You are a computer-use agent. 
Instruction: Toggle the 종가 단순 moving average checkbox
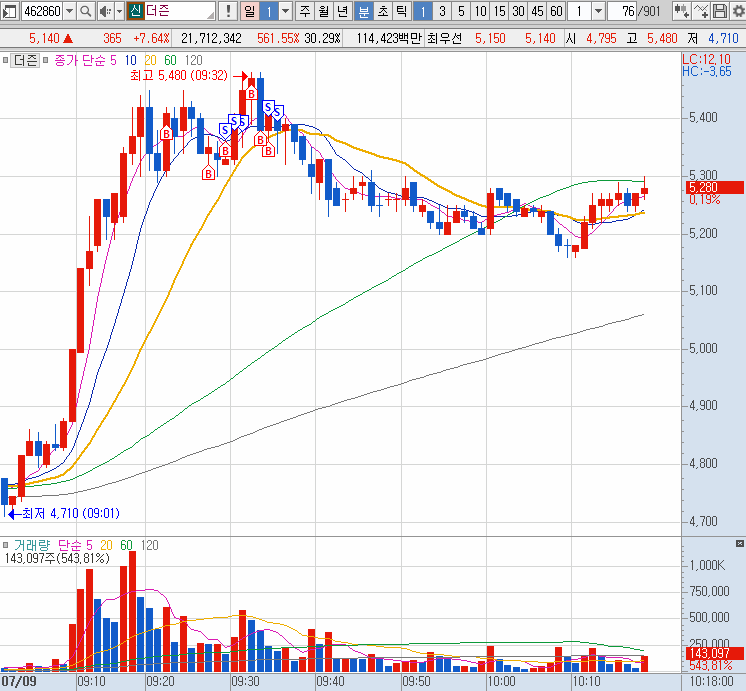tap(47, 60)
